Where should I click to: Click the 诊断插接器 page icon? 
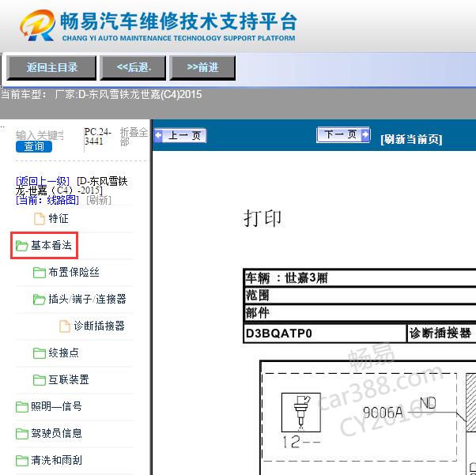pyautogui.click(x=65, y=326)
